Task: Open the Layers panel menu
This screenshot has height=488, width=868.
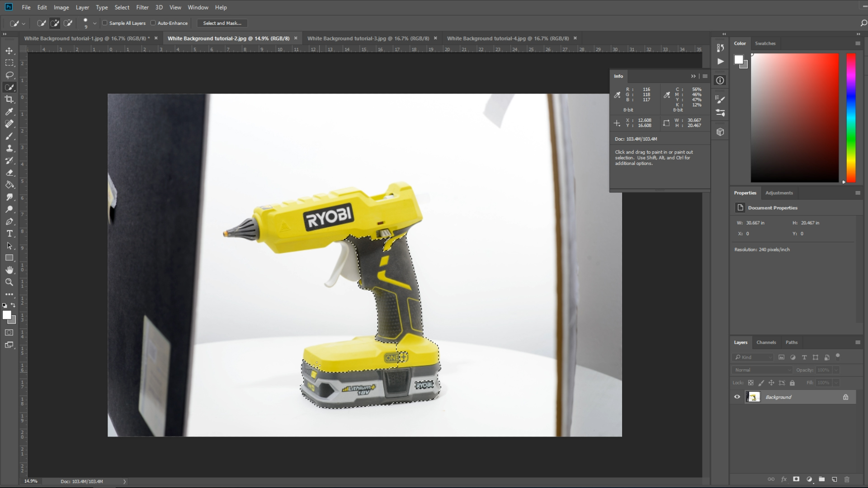Action: 858,343
